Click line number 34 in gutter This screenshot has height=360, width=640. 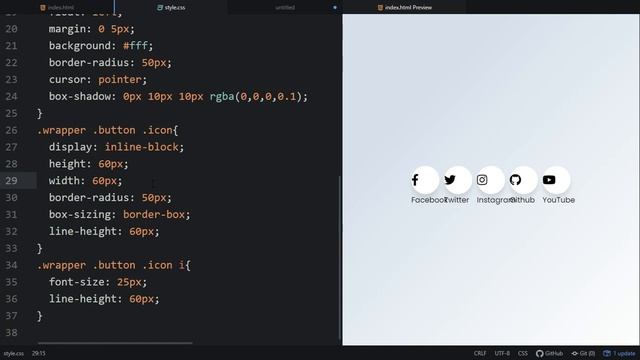[11, 265]
